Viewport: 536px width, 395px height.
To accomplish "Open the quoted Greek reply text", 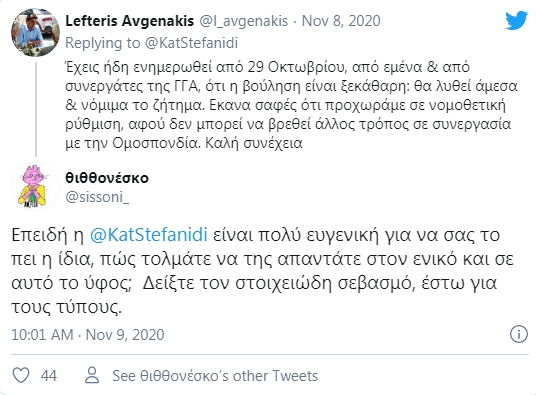I will click(291, 105).
